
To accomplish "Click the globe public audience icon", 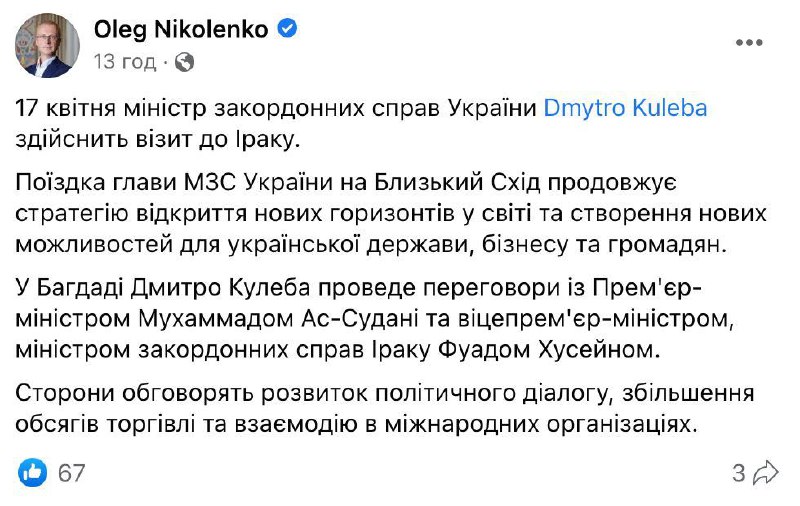I will (x=184, y=62).
